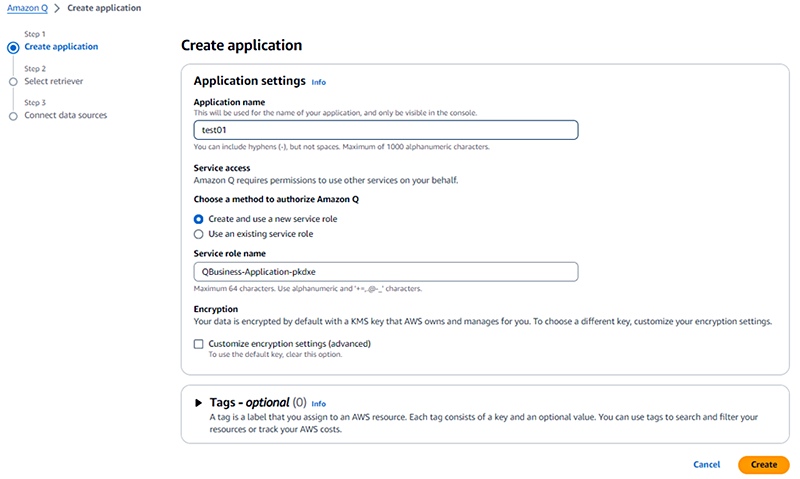Click the Step 3 circle indicator

[13, 116]
